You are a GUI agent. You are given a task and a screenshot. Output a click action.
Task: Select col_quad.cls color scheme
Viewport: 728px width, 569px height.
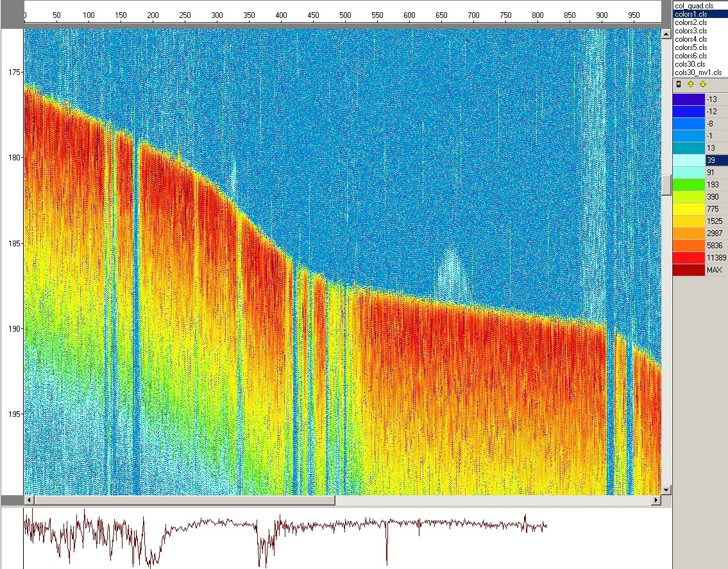(x=690, y=5)
